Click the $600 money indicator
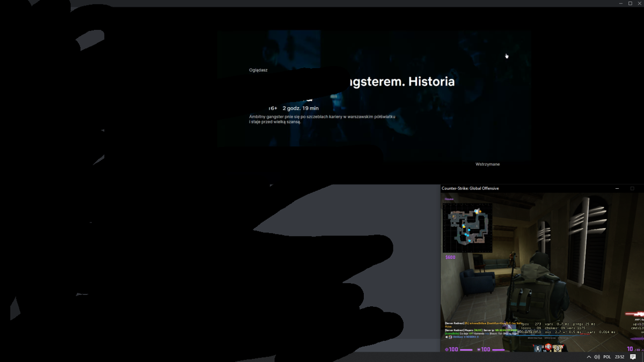 tap(450, 257)
